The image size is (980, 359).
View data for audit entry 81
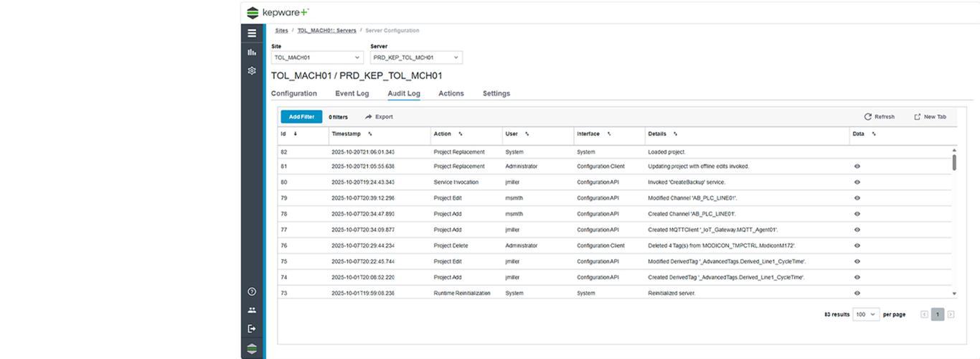pos(857,167)
